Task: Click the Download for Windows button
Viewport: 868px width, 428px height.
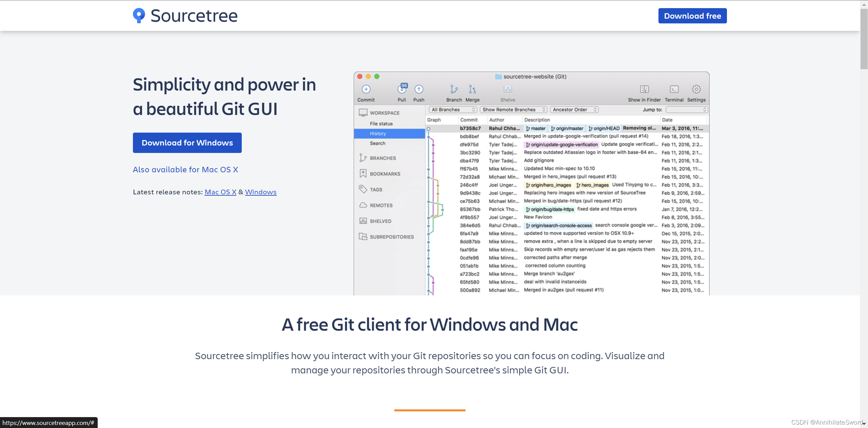Action: tap(187, 143)
